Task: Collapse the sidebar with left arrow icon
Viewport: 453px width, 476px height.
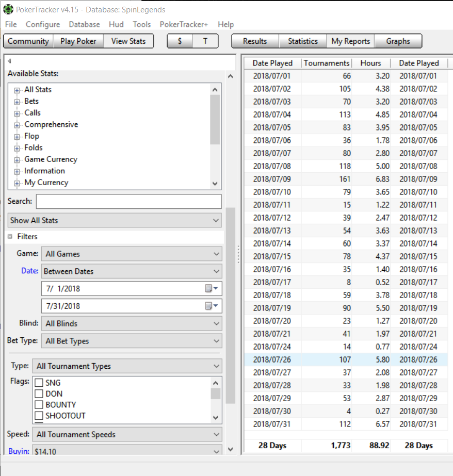Action: point(9,61)
